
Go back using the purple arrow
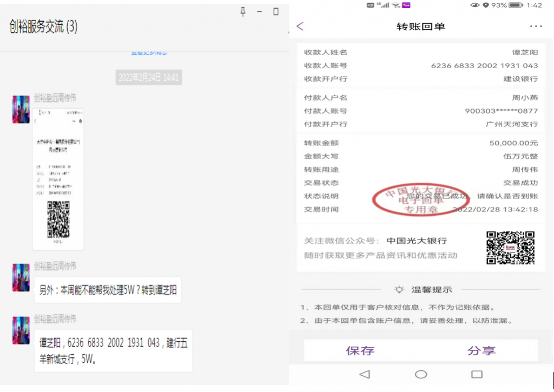pos(300,26)
